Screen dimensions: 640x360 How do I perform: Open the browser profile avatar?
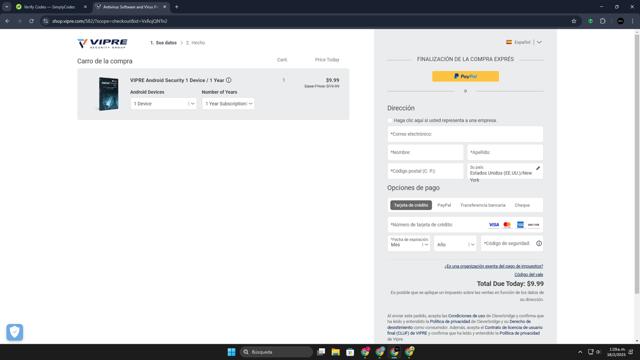point(620,21)
